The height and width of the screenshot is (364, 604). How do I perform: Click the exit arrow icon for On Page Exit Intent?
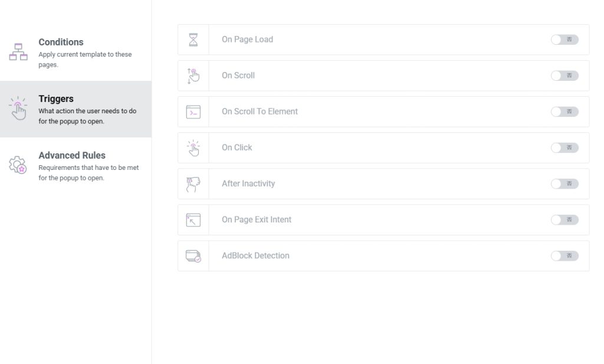point(193,220)
